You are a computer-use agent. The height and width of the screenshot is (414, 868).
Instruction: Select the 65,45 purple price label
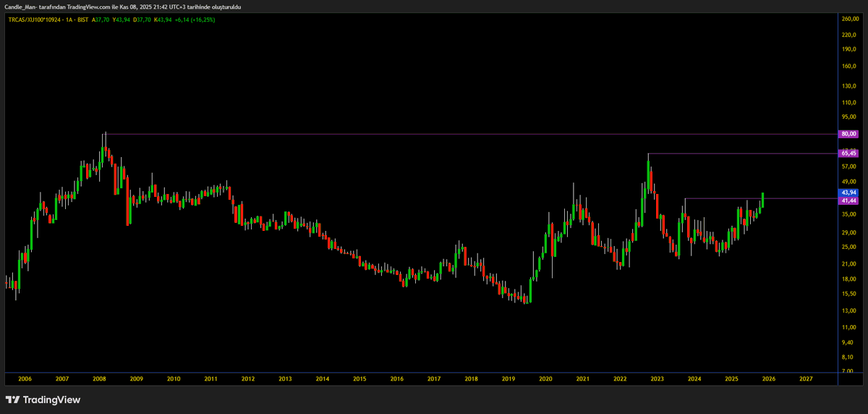click(848, 153)
